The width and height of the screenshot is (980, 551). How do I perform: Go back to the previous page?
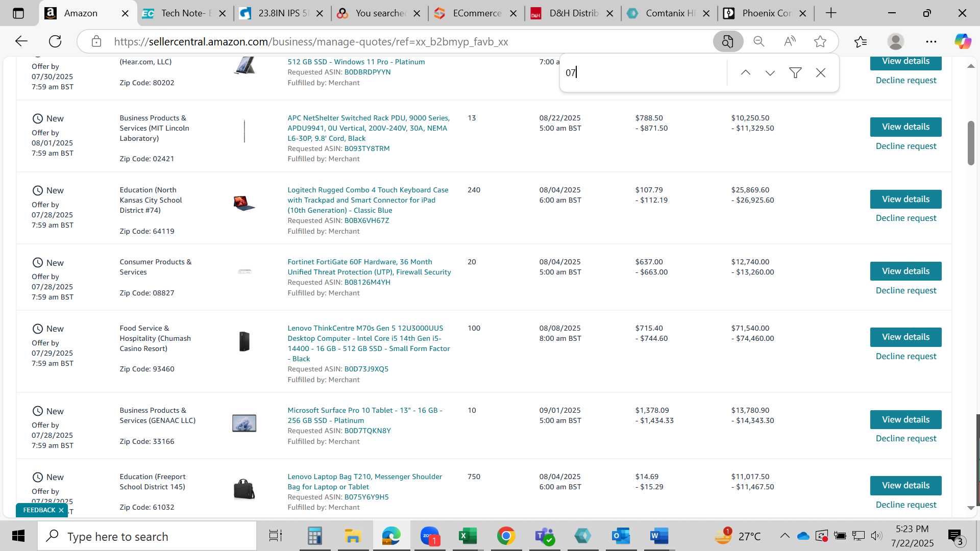[21, 41]
